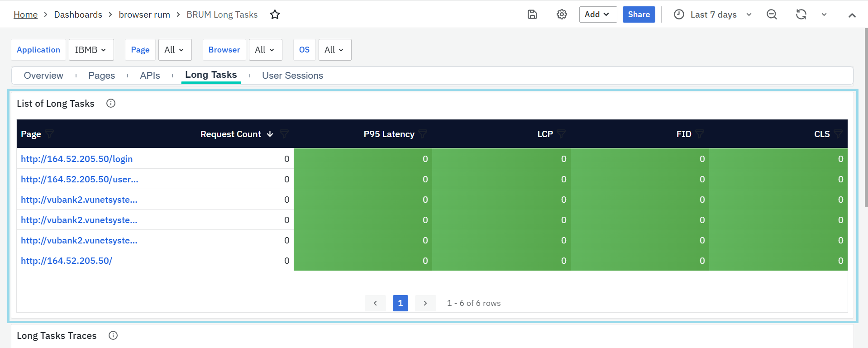Screen dimensions: 868x348
Task: Expand the Application IBMB dropdown
Action: [x=91, y=50]
